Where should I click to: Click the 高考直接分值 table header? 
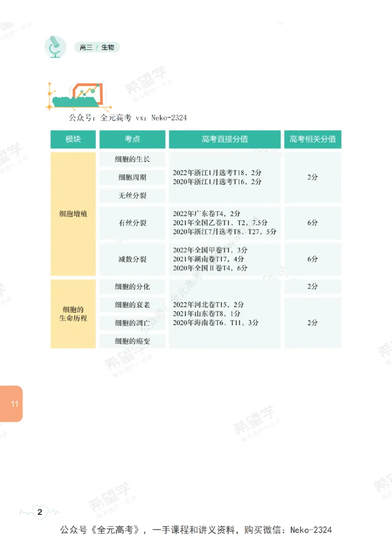coord(224,139)
